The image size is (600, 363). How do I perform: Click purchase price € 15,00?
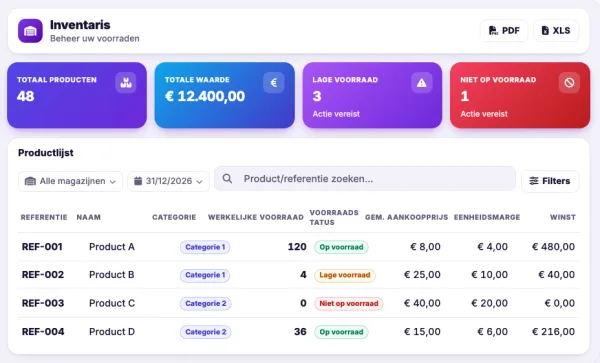pos(422,332)
